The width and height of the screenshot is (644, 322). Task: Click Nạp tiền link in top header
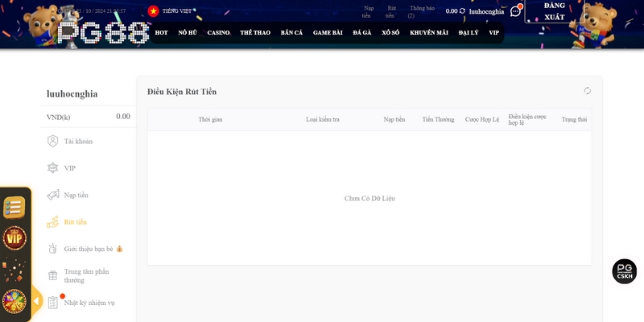tap(369, 10)
